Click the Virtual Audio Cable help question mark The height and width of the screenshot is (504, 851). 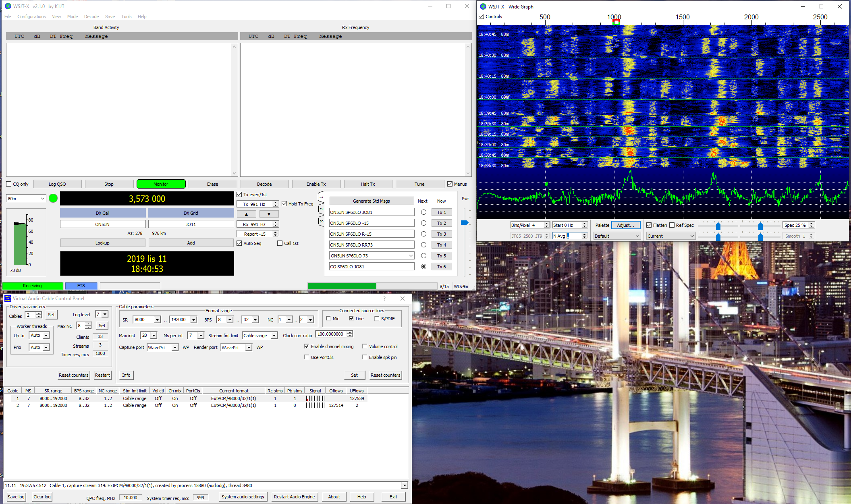tap(384, 299)
